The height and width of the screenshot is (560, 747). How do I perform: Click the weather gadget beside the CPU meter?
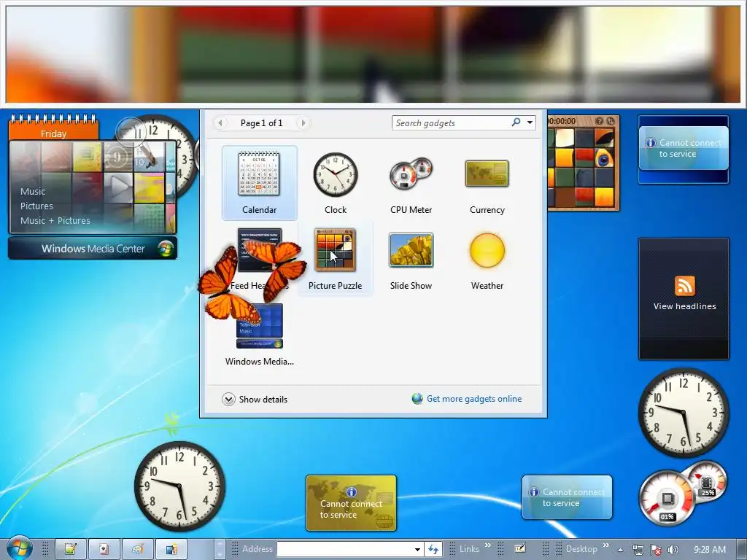tap(567, 497)
